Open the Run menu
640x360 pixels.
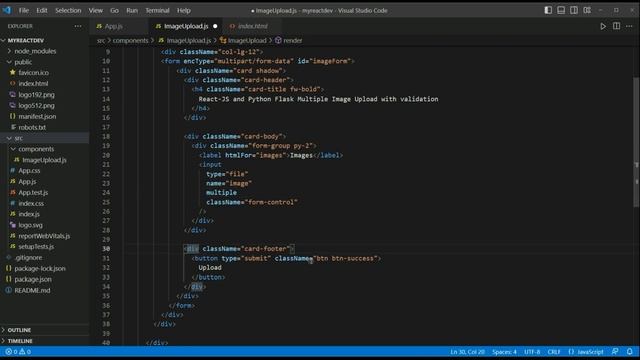pos(132,11)
